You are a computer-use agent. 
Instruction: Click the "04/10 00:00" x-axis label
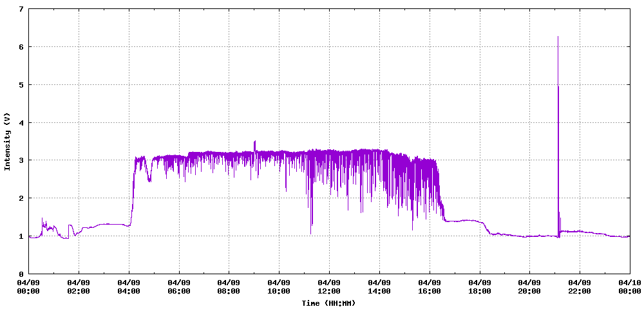(x=629, y=287)
